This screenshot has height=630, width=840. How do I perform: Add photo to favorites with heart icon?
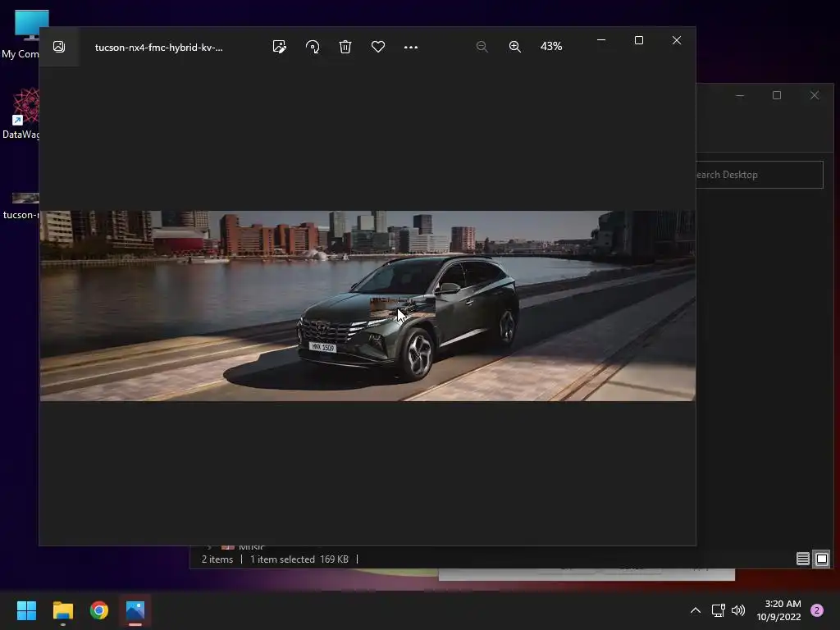coord(377,47)
